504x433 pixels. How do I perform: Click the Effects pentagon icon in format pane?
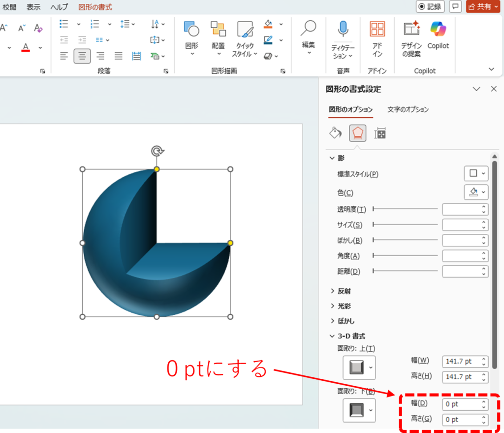358,133
